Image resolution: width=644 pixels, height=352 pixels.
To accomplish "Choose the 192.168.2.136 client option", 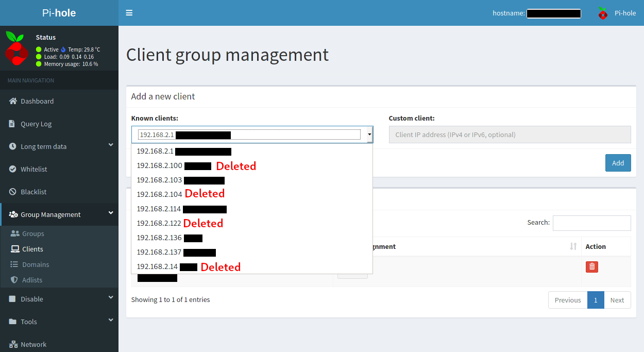I will (x=160, y=238).
